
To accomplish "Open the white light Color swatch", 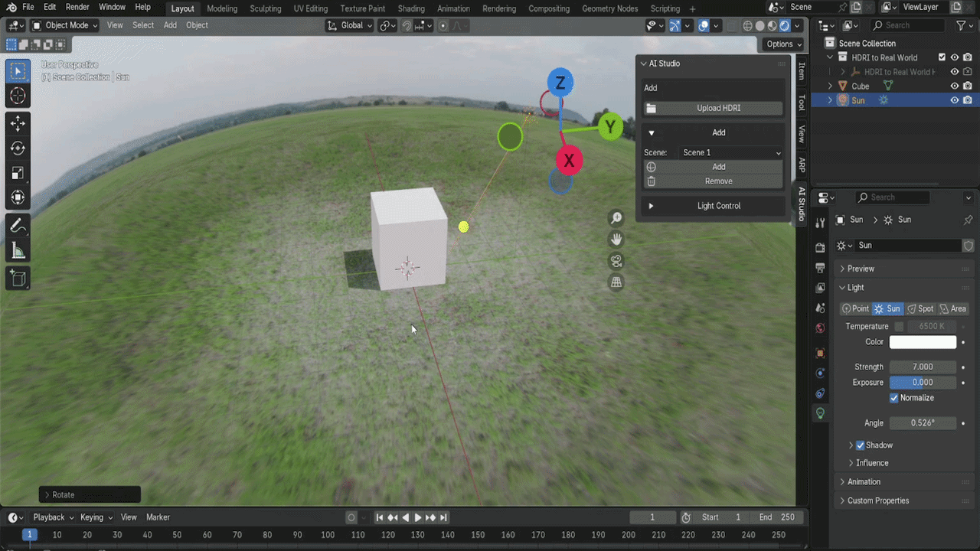I will (923, 342).
